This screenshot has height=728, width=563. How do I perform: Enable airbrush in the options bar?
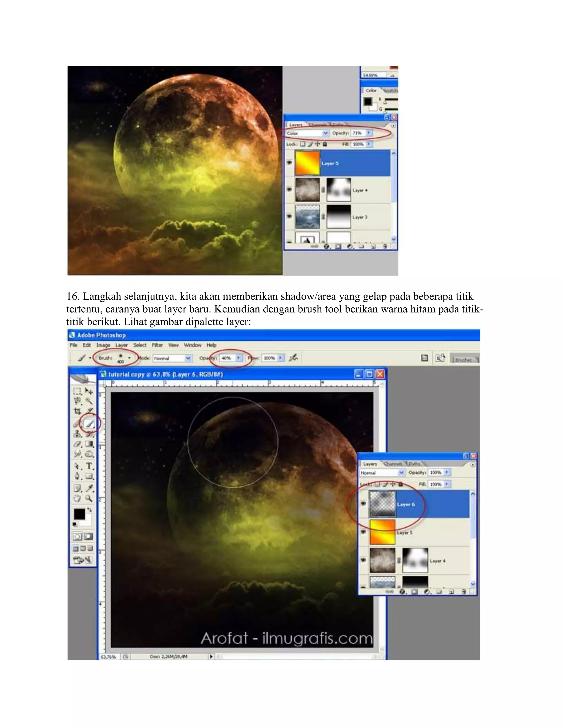coord(293,358)
